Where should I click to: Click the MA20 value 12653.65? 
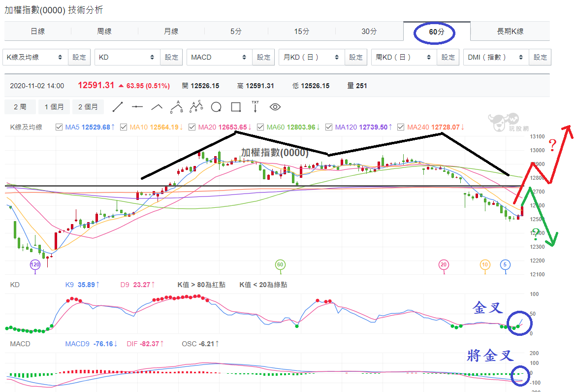coord(232,127)
